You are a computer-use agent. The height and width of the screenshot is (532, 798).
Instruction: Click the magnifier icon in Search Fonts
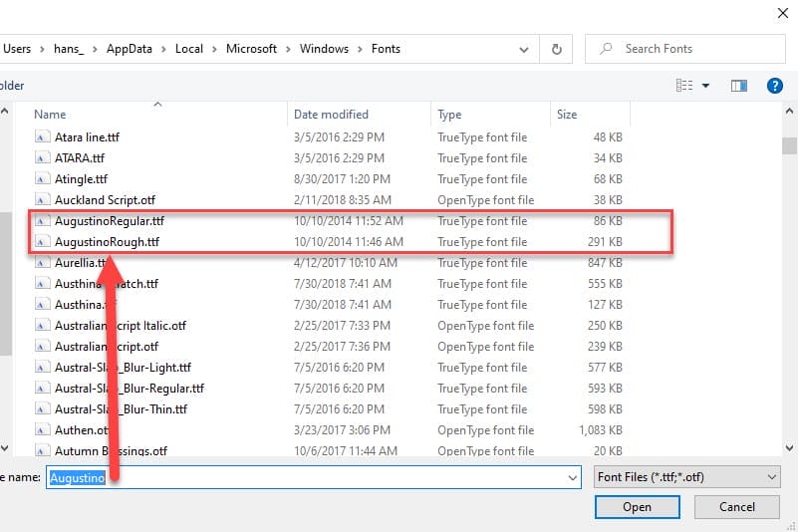point(606,48)
